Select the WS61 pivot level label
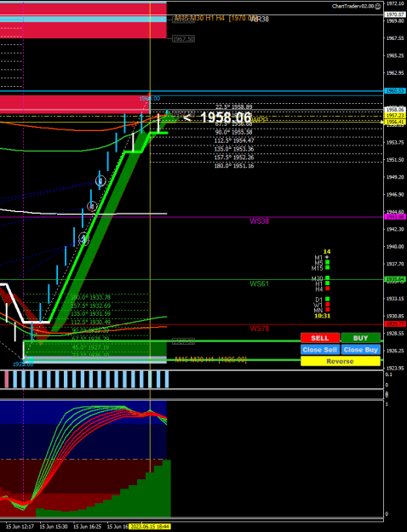The image size is (407, 532). click(x=260, y=283)
